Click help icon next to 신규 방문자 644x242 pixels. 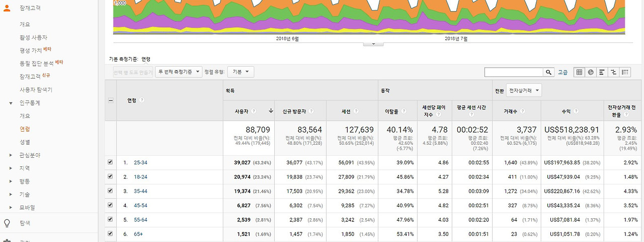[x=310, y=111]
